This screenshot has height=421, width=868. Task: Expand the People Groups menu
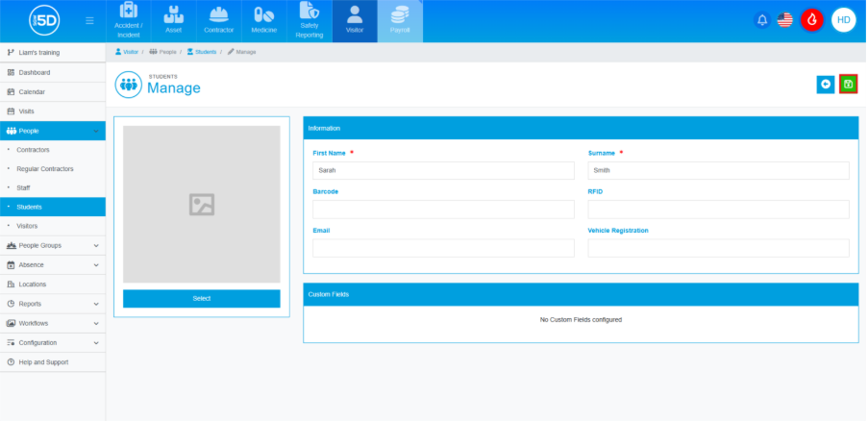(x=53, y=245)
